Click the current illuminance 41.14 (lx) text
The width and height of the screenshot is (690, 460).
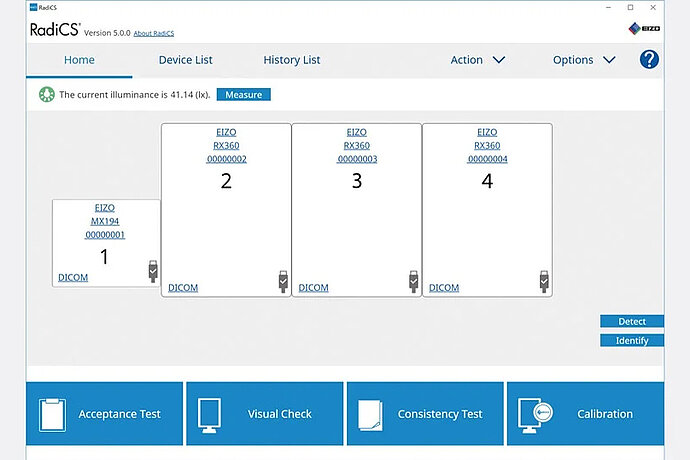(135, 95)
